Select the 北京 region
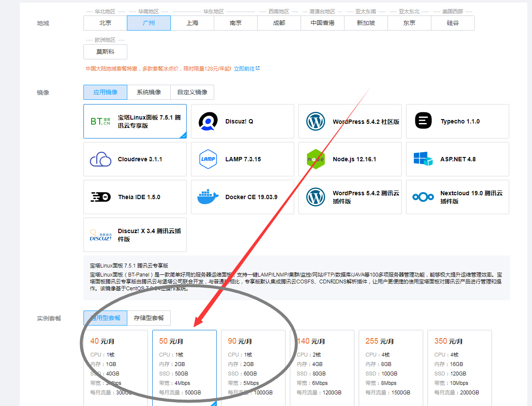Screen dimensions: 532x406 pyautogui.click(x=105, y=23)
